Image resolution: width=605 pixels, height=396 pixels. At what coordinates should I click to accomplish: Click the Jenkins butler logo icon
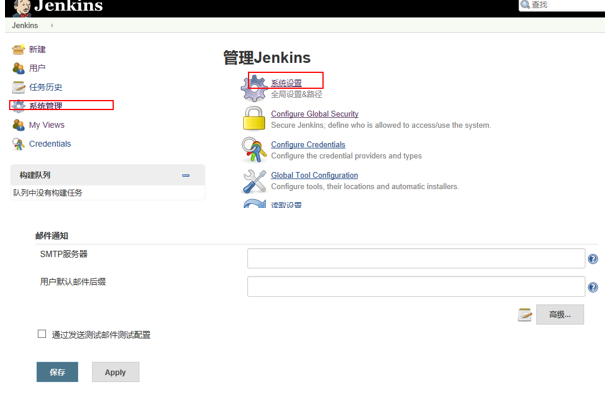coord(22,8)
